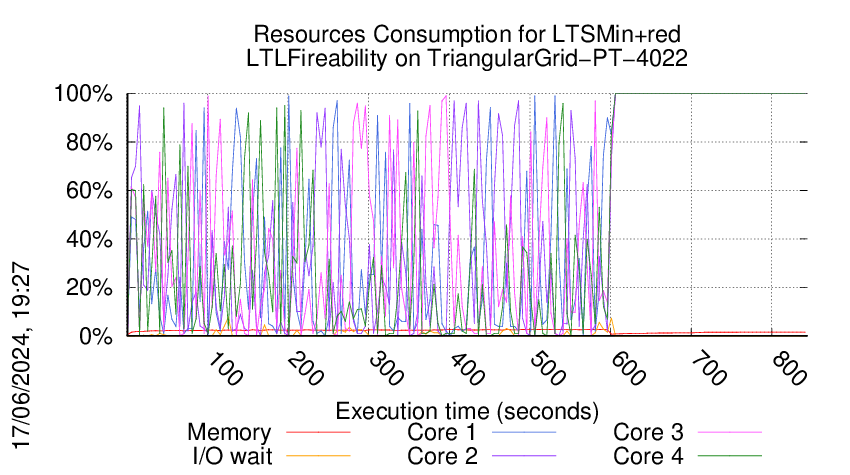Click the x-axis tick label 800
The image size is (850, 475).
click(789, 369)
